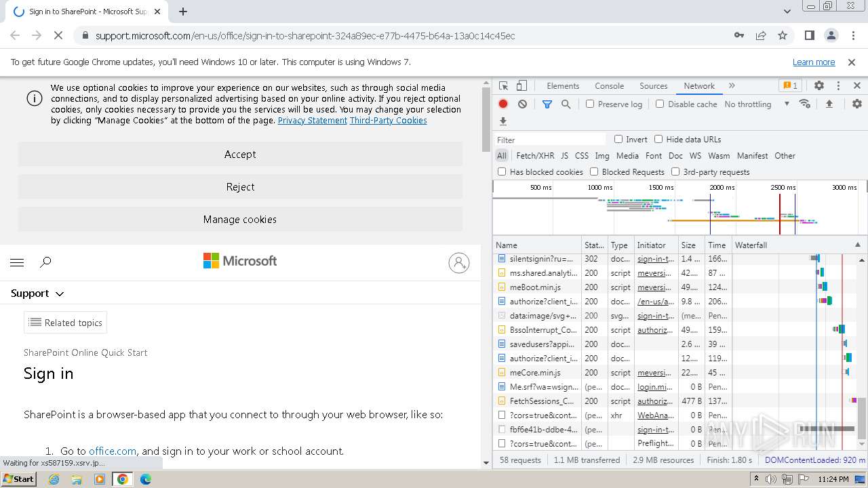868x488 pixels.
Task: Expand more DevTools tabs chevron
Action: tap(732, 86)
